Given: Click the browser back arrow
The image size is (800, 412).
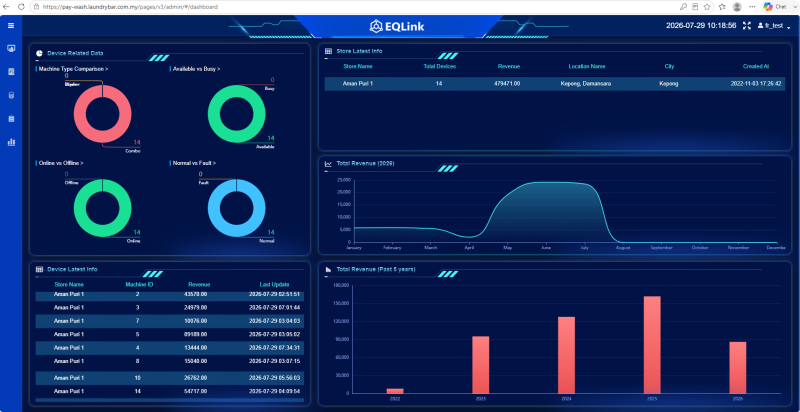Looking at the screenshot, I should point(7,7).
